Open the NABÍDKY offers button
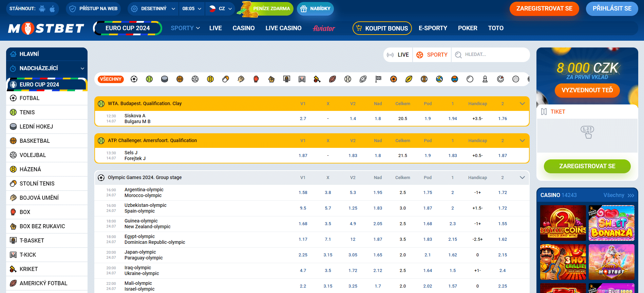The width and height of the screenshot is (644, 293). [315, 9]
